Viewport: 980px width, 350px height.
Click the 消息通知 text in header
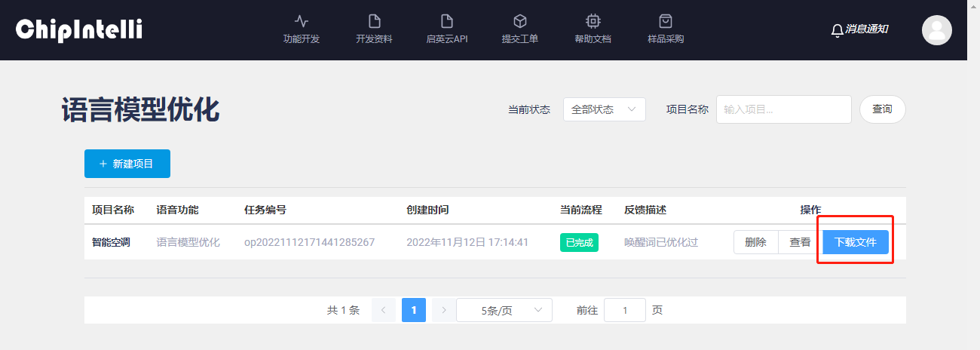[866, 29]
